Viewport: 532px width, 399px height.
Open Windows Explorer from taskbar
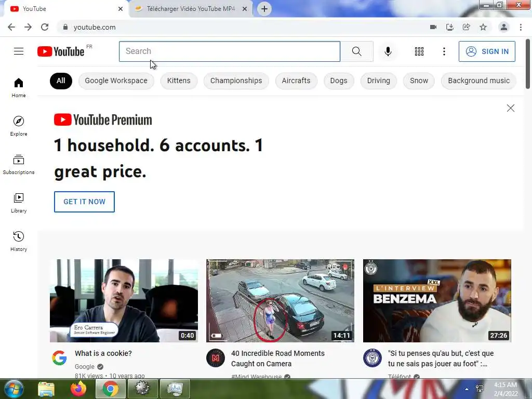pos(46,389)
